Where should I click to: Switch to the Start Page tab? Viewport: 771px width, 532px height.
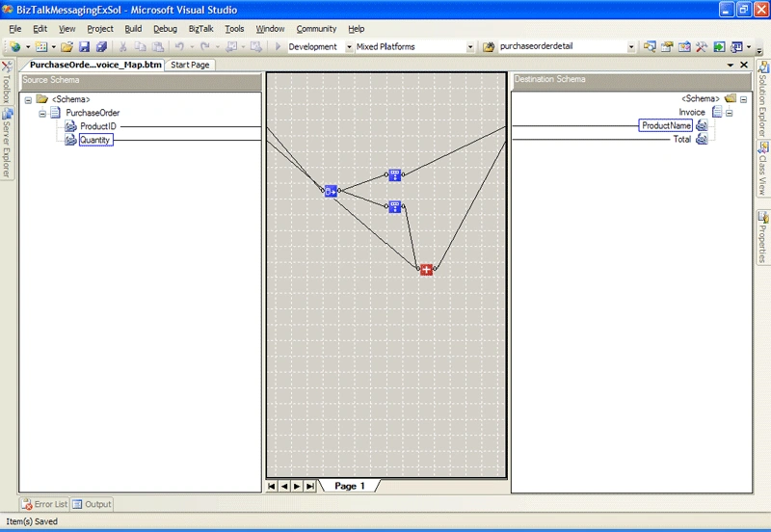[190, 65]
